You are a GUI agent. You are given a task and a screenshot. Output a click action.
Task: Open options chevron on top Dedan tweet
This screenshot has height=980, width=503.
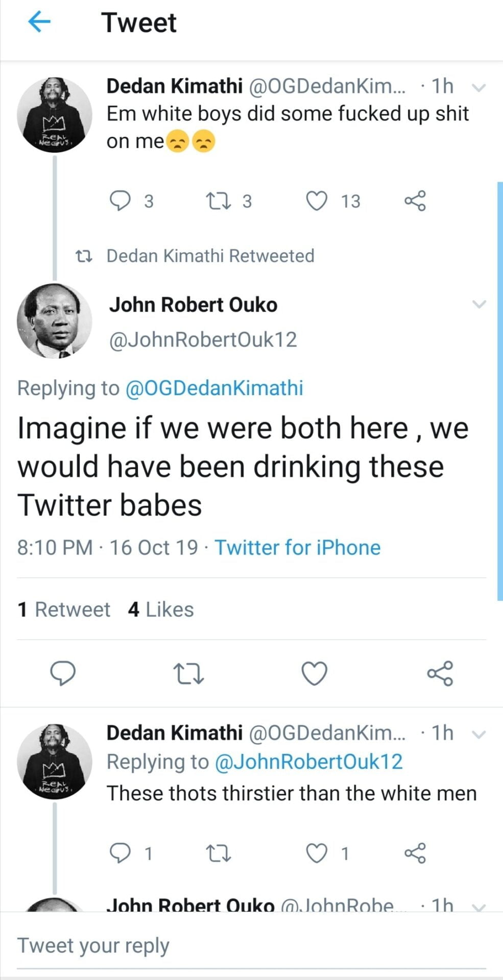pos(478,88)
